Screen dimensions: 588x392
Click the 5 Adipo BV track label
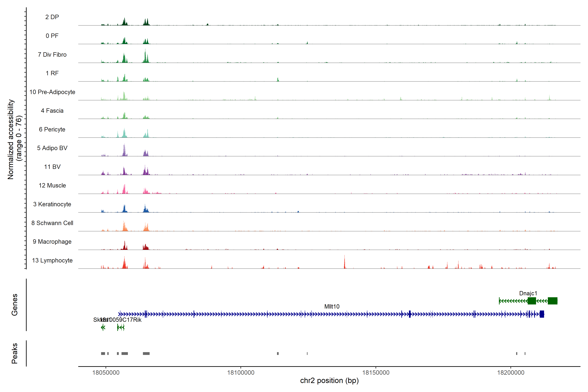52,148
